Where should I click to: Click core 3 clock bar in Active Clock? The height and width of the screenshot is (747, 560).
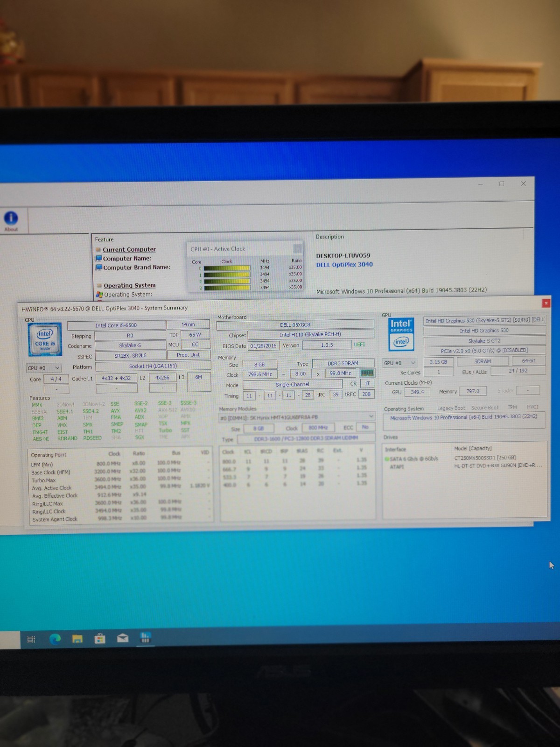click(x=227, y=288)
